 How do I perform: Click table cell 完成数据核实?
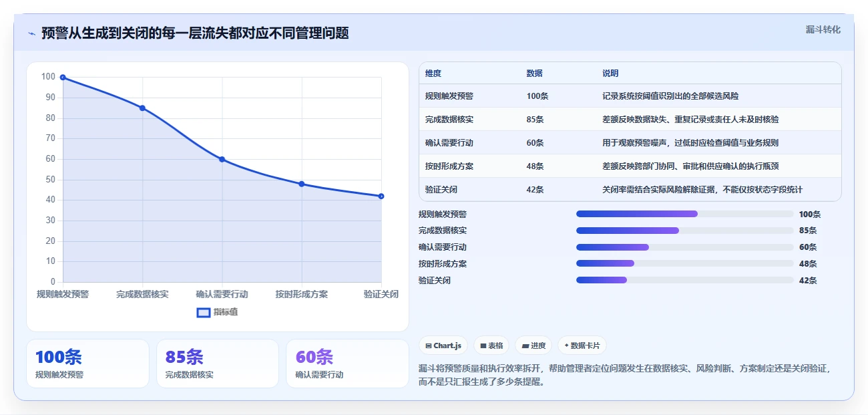(449, 120)
